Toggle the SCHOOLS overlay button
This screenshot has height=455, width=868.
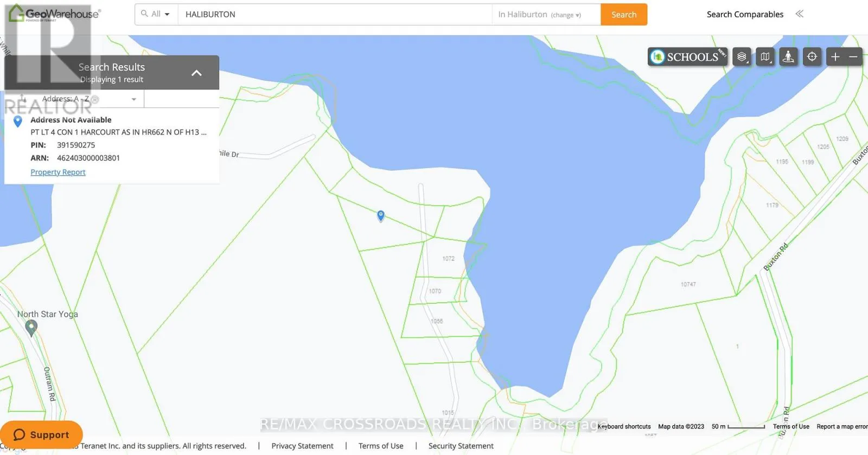click(687, 57)
